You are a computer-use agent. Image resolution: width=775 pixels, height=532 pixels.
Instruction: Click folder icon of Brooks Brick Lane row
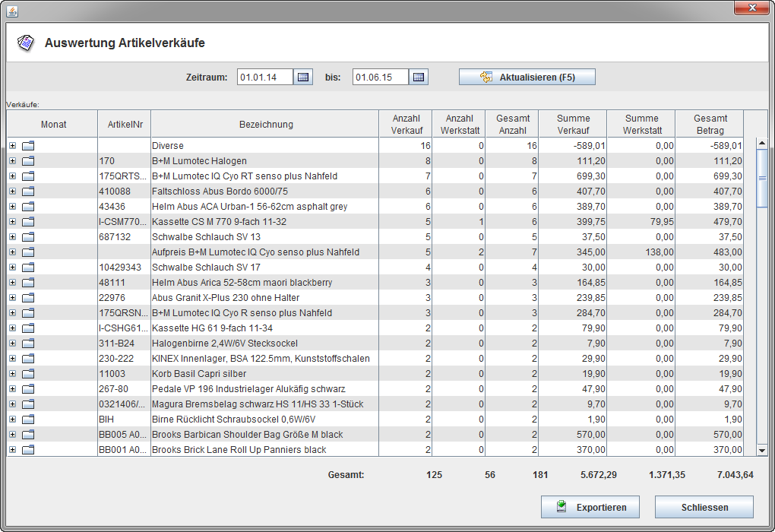click(29, 450)
